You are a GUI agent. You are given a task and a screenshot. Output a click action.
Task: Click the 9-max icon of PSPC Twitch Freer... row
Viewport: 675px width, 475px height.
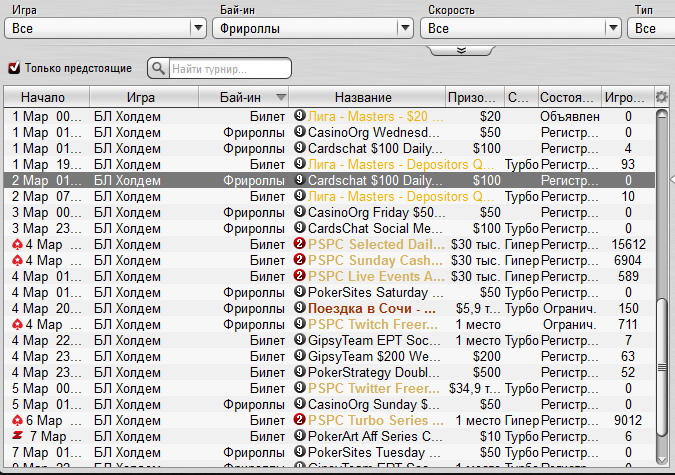coord(300,323)
